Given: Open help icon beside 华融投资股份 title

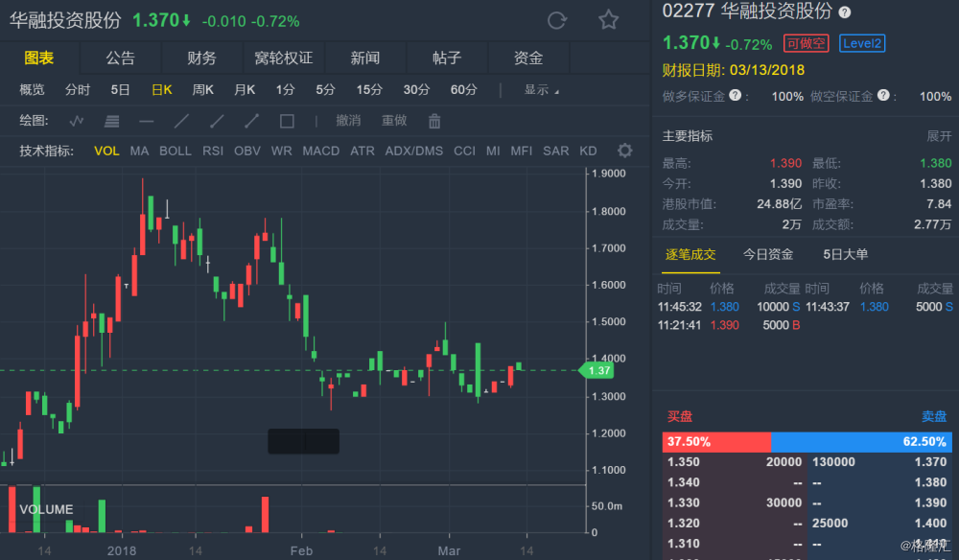Looking at the screenshot, I should point(845,12).
